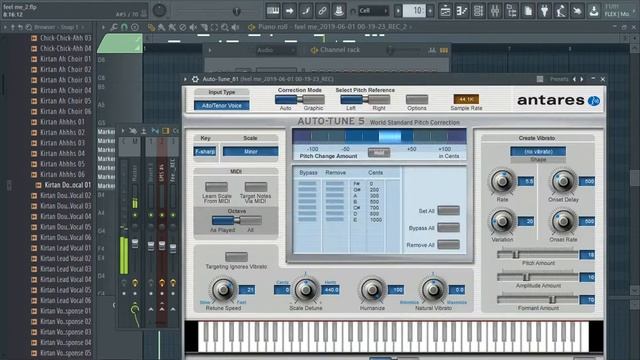Image resolution: width=640 pixels, height=360 pixels.
Task: Click the Remove All button
Action: [448, 245]
